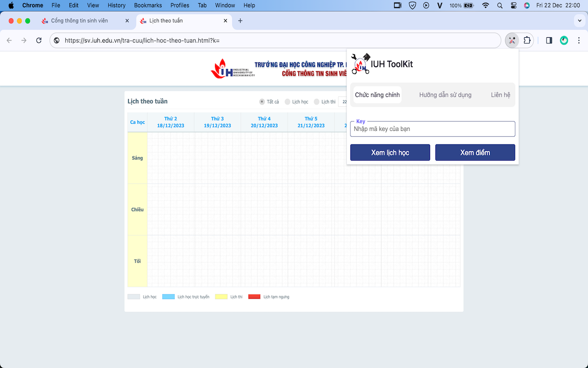Switch to Hướng dẫn sử dụng tab

(x=446, y=95)
